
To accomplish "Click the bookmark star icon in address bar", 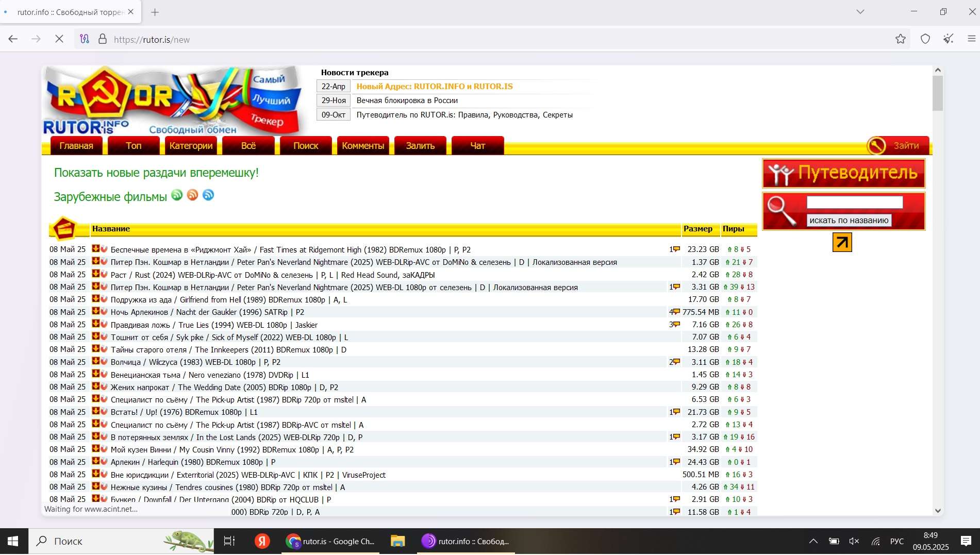I will pos(900,39).
